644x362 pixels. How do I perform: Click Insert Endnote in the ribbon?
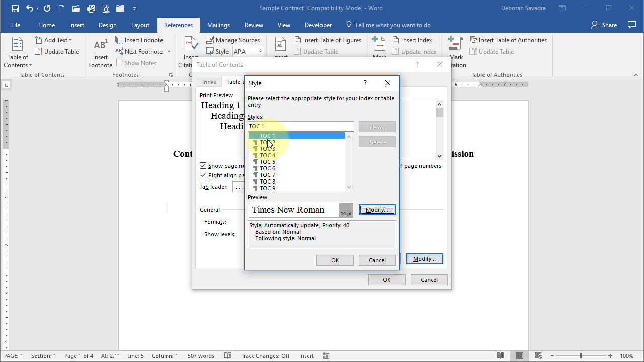point(139,40)
